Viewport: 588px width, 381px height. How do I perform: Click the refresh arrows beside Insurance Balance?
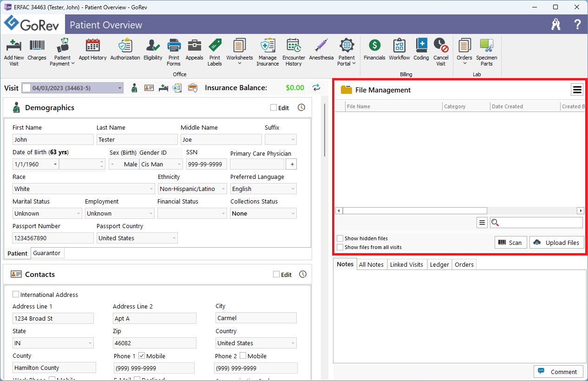[x=316, y=87]
